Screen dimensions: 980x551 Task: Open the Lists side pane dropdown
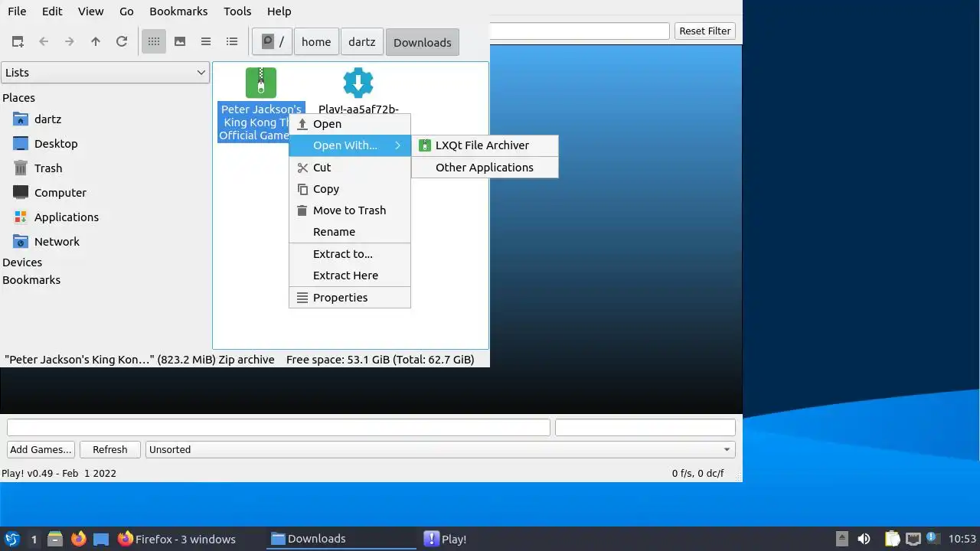click(x=105, y=73)
